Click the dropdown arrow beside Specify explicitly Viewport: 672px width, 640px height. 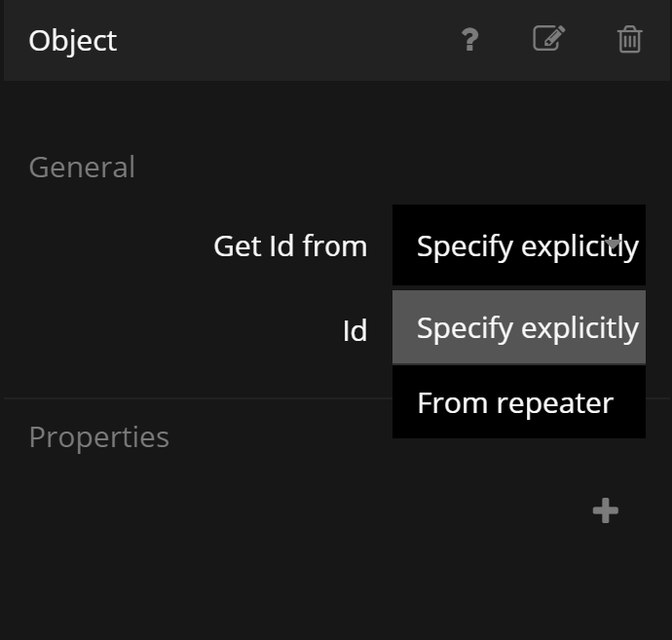tap(615, 244)
